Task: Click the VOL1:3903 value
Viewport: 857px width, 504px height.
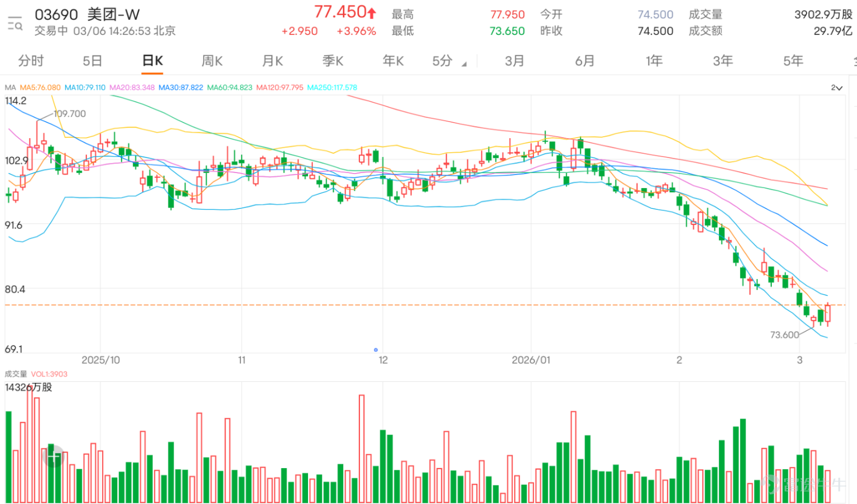Action: point(49,374)
